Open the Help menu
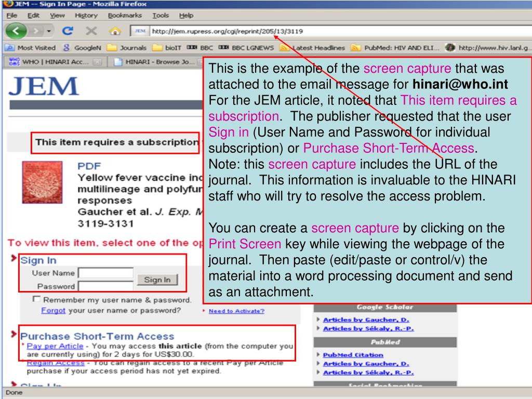This screenshot has width=532, height=399. [186, 15]
